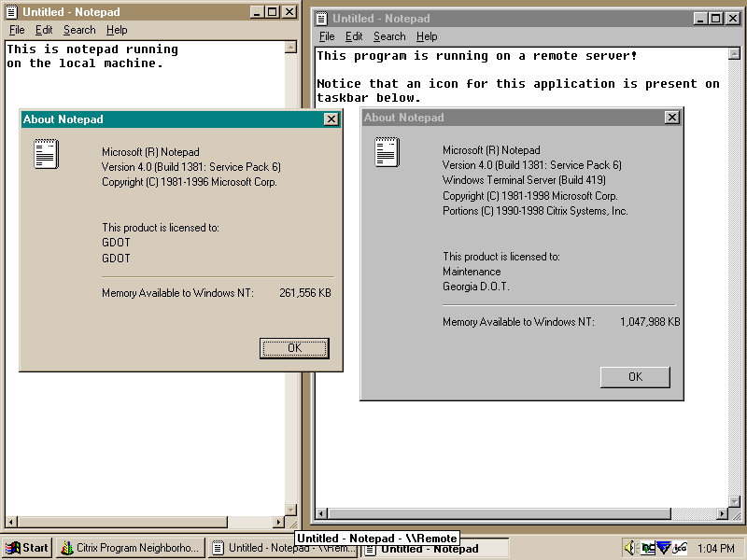747x560 pixels.
Task: Click the Notepad icon in the remote window title bar
Action: point(320,18)
